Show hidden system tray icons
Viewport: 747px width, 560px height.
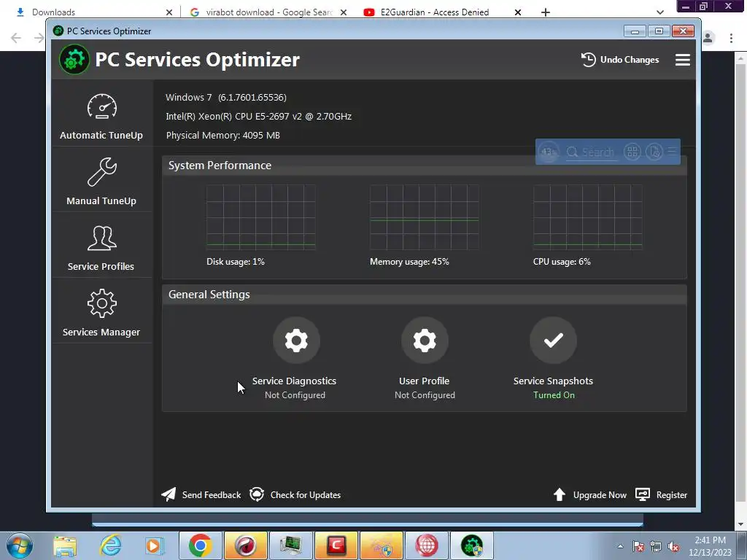coord(620,546)
